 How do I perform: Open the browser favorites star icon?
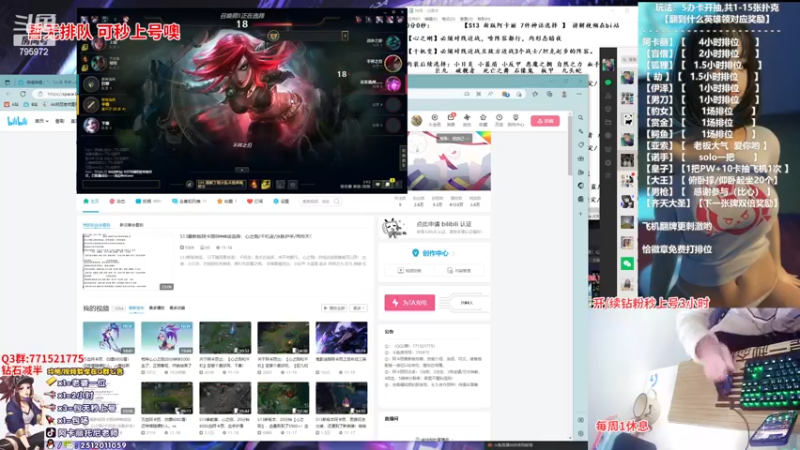pyautogui.click(x=535, y=94)
